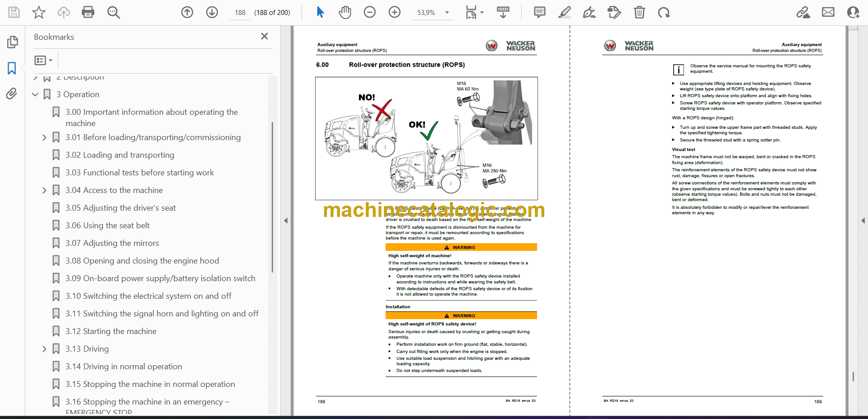Open bookmark 3.00 Important information about operating
The image size is (868, 419).
pyautogui.click(x=151, y=118)
